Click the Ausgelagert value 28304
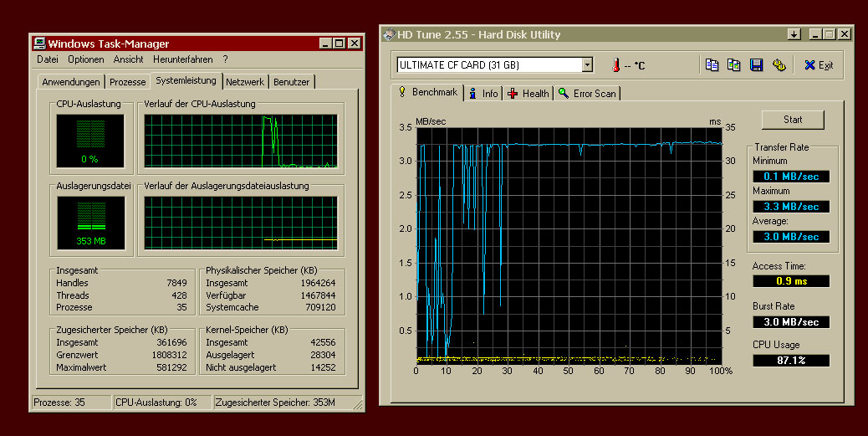 pos(323,355)
